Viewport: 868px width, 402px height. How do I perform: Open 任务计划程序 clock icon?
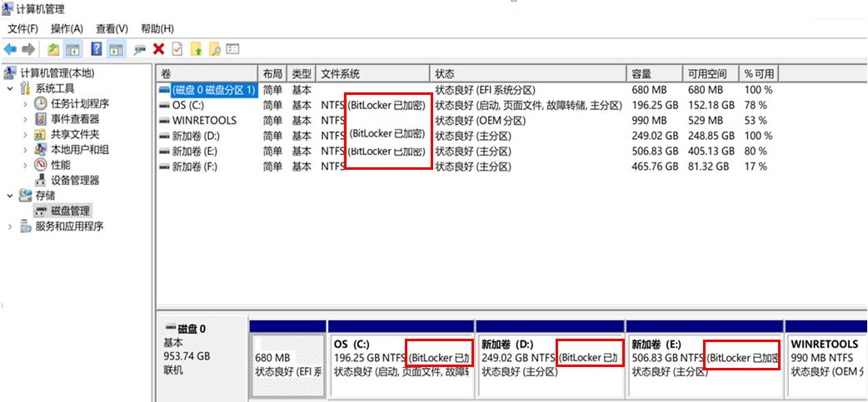point(41,103)
